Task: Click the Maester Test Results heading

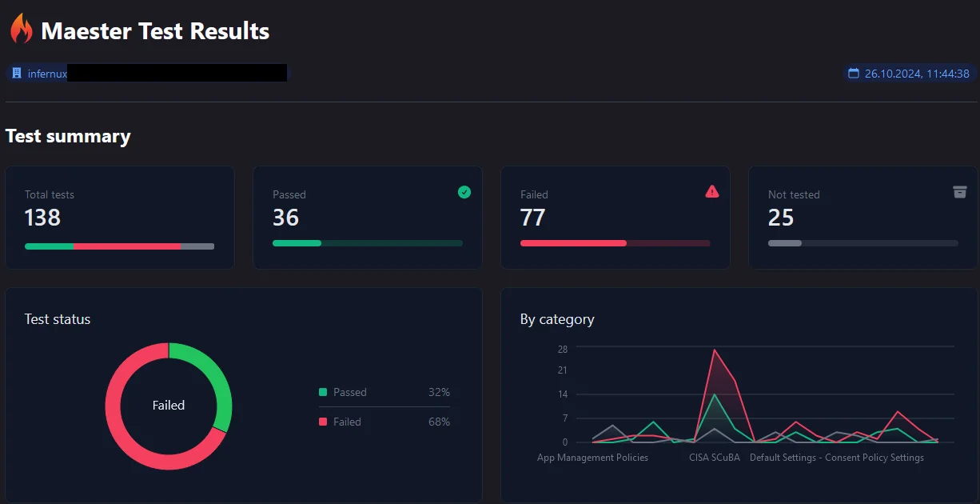Action: click(x=155, y=31)
